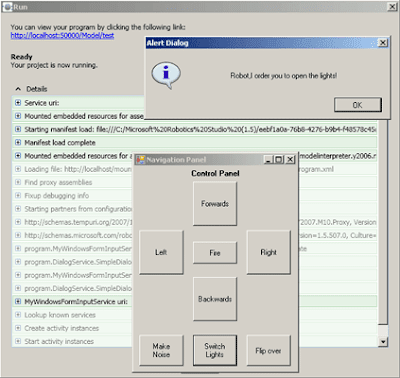The width and height of the screenshot is (400, 378).
Task: Minimize the Navigation Panel window
Action: 268,160
